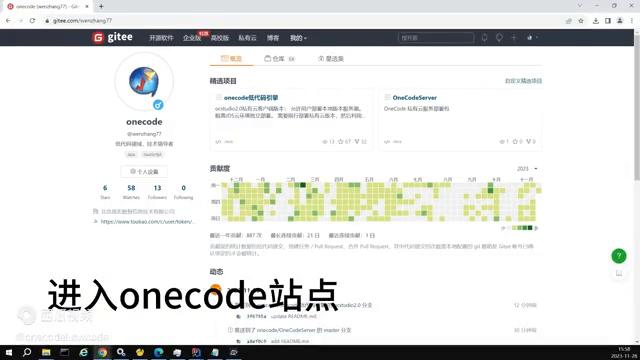Click watch icon on OneCodeServer card
The height and width of the screenshot is (360, 640).
tap(502, 142)
